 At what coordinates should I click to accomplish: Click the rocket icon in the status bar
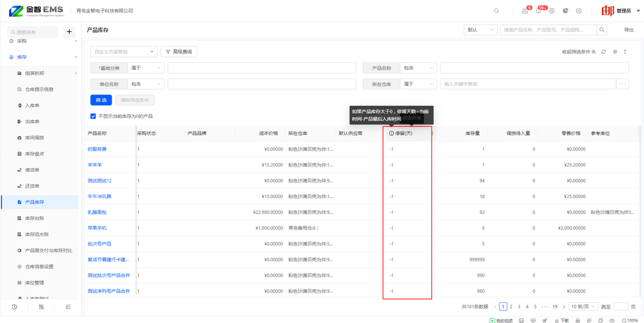tap(544, 320)
